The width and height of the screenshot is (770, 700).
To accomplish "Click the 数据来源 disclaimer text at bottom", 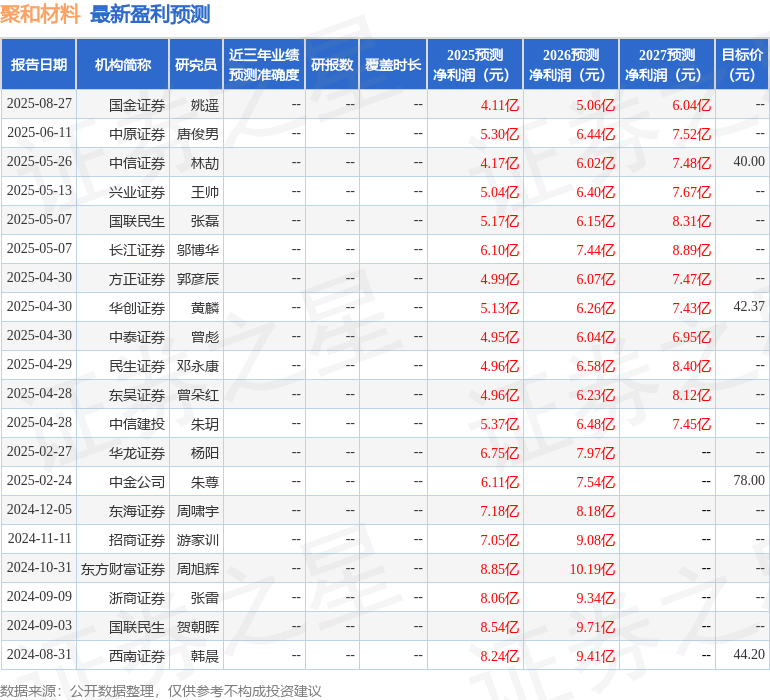I will pos(161,690).
